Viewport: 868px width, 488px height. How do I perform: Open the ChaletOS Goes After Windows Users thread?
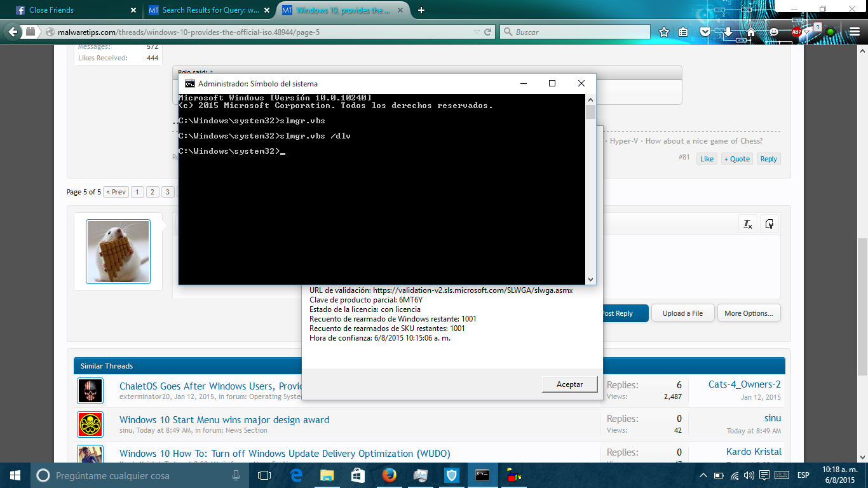point(210,386)
